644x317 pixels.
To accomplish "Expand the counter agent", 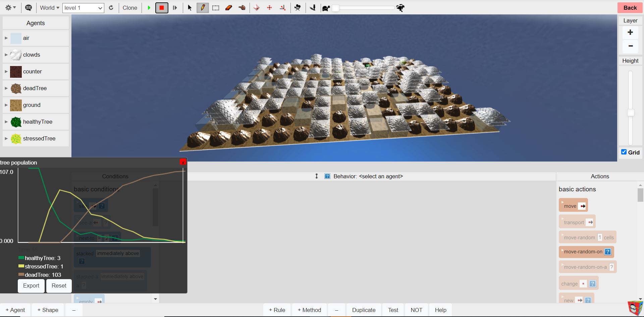I will [6, 71].
